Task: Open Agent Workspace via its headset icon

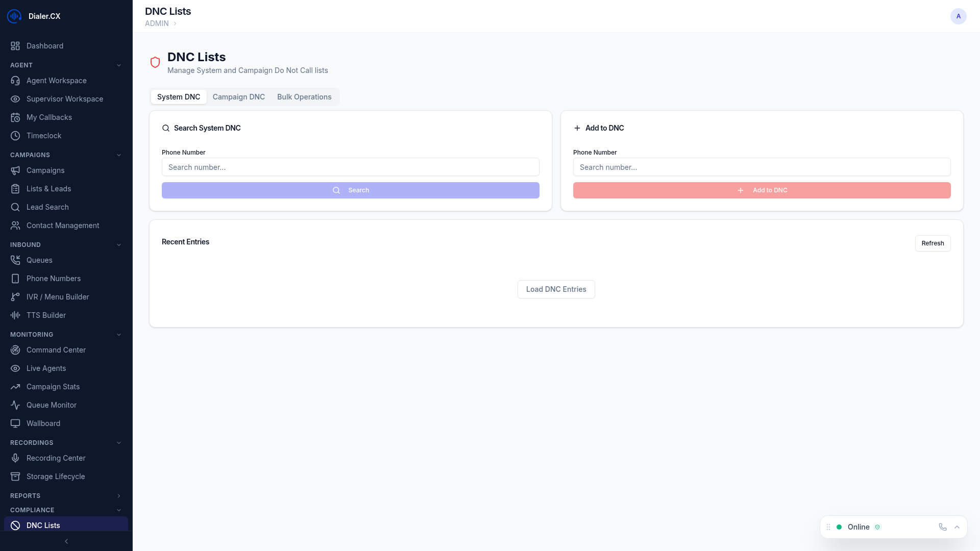Action: coord(15,81)
